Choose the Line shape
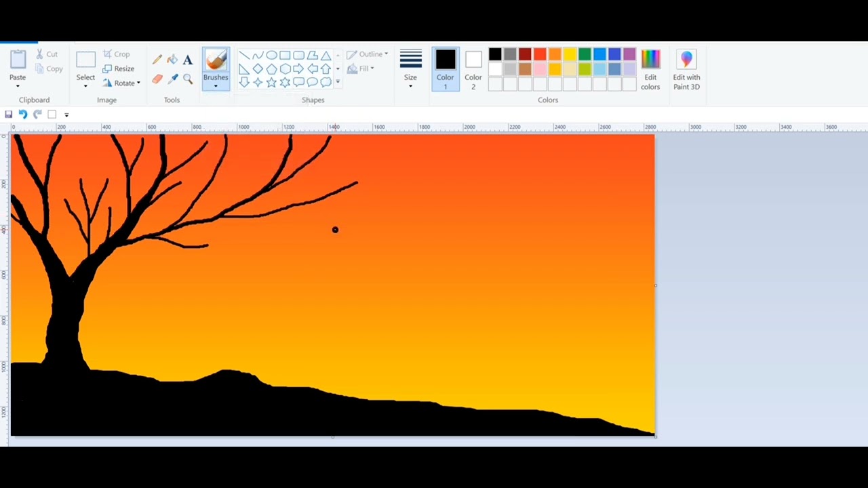This screenshot has height=488, width=868. 244,56
